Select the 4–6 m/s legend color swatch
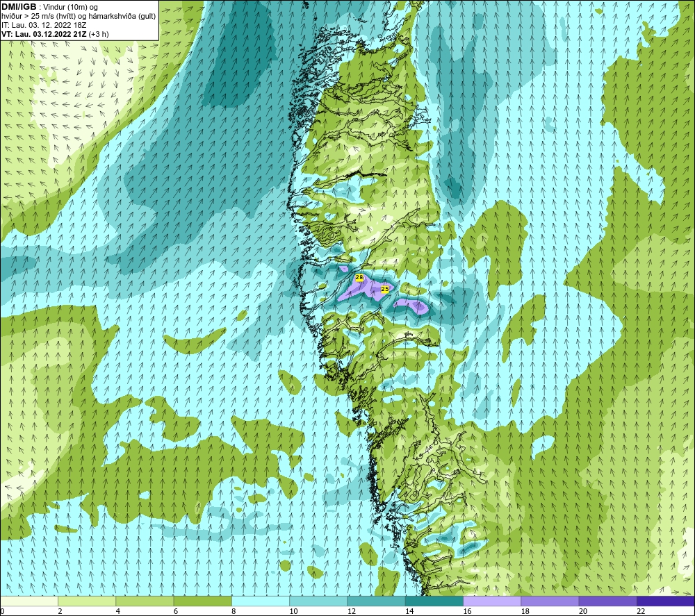 tap(145, 601)
